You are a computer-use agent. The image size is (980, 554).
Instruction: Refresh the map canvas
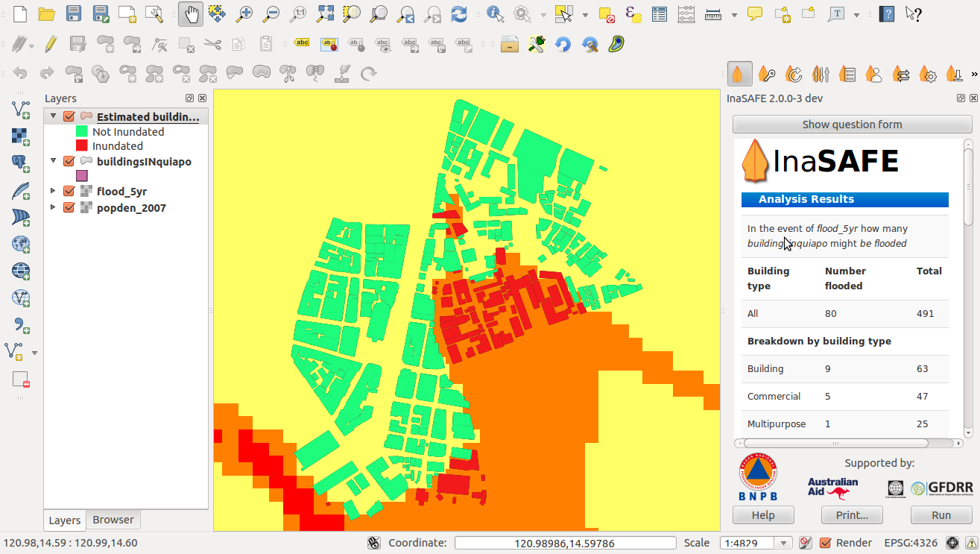coord(459,13)
